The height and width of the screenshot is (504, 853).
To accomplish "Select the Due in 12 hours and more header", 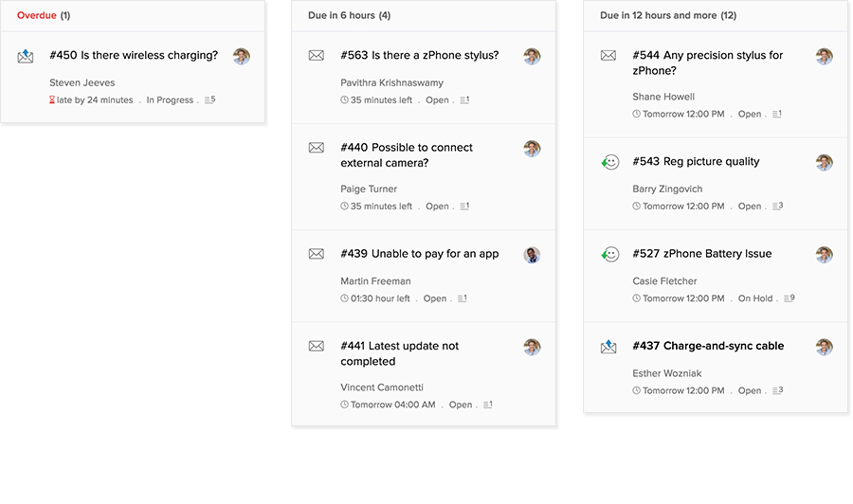I will pyautogui.click(x=668, y=15).
